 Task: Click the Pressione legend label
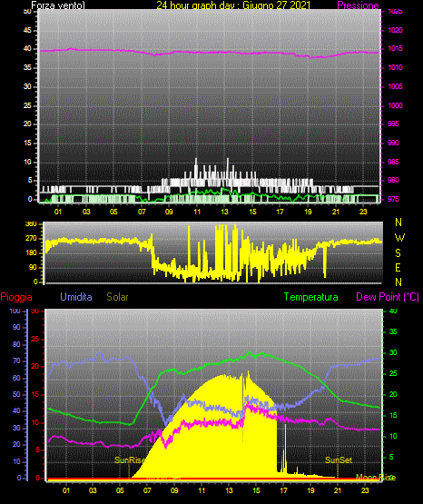(x=358, y=5)
